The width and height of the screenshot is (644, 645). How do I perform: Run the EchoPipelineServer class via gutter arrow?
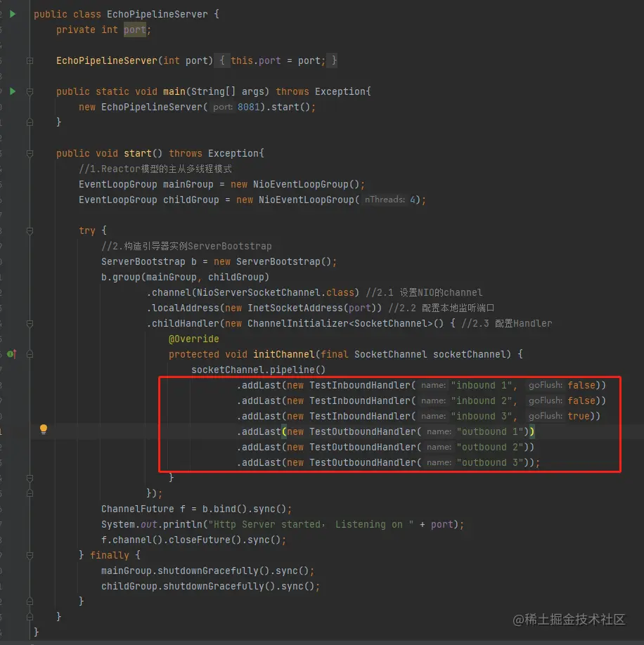coord(13,14)
